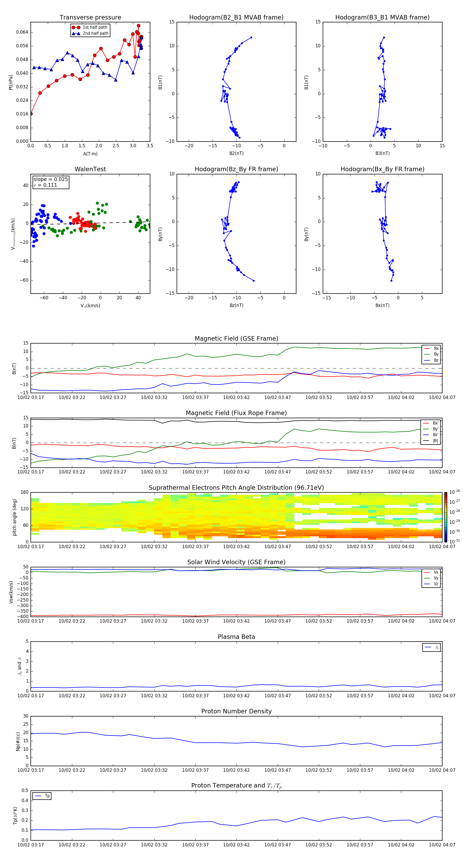The image size is (473, 868).
Task: Click 'Bz(nT)' x-axis label of FR hodogram
Action: [x=236, y=305]
